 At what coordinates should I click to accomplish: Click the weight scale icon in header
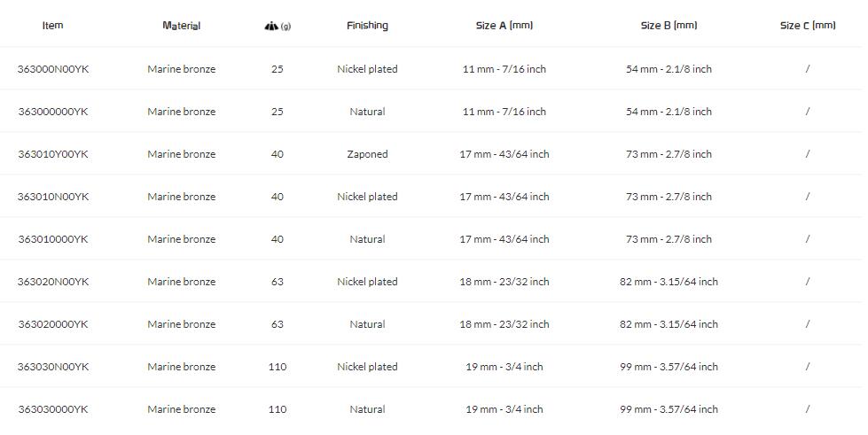(x=272, y=26)
